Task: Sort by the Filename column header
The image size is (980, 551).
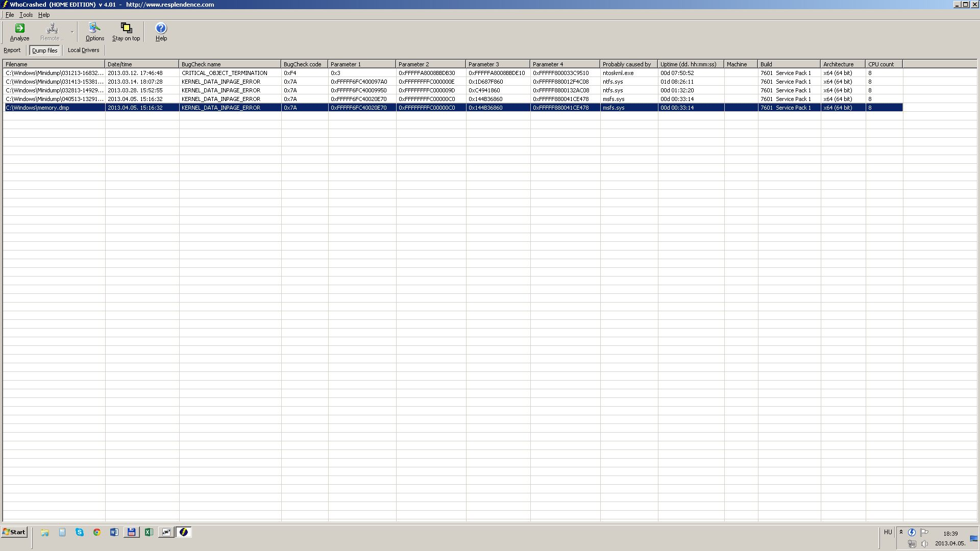Action: (54, 64)
